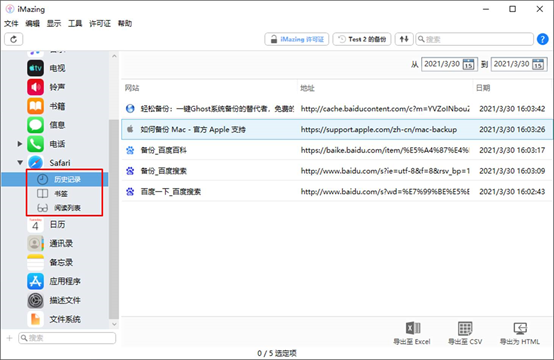Select the 备份_百度百科 history row
The height and width of the screenshot is (360, 554).
[336, 151]
